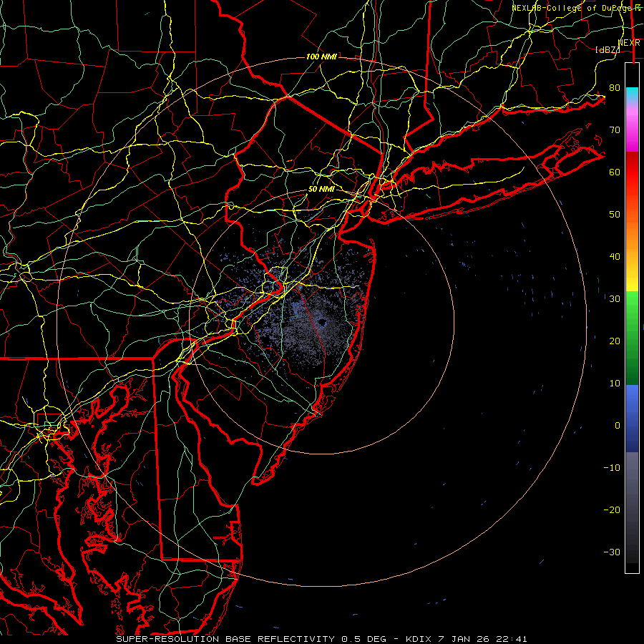Click the green band of the color scale
The width and height of the screenshot is (644, 644).
[632, 338]
